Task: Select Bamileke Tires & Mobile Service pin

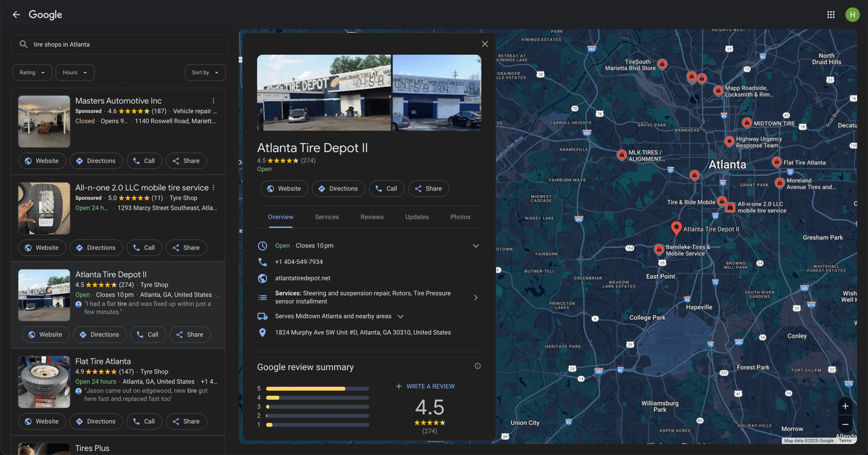Action: tap(659, 250)
